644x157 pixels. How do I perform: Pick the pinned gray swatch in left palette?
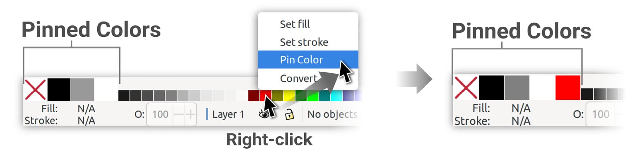[82, 89]
